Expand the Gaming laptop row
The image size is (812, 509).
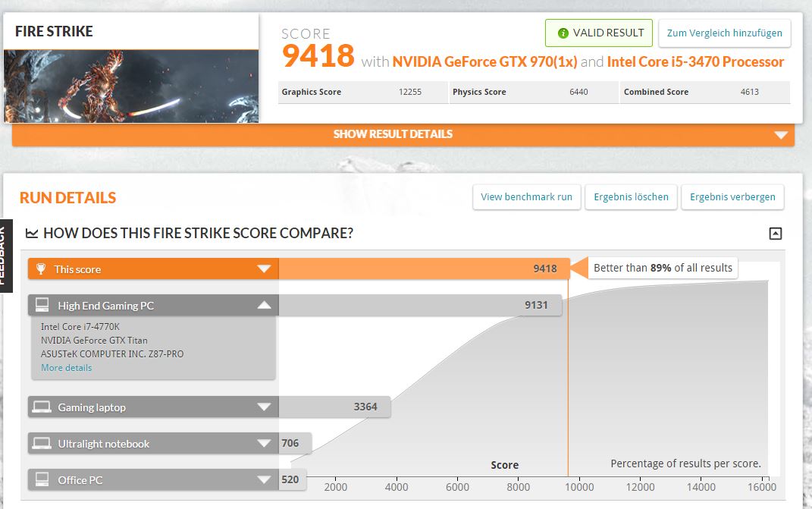point(264,407)
